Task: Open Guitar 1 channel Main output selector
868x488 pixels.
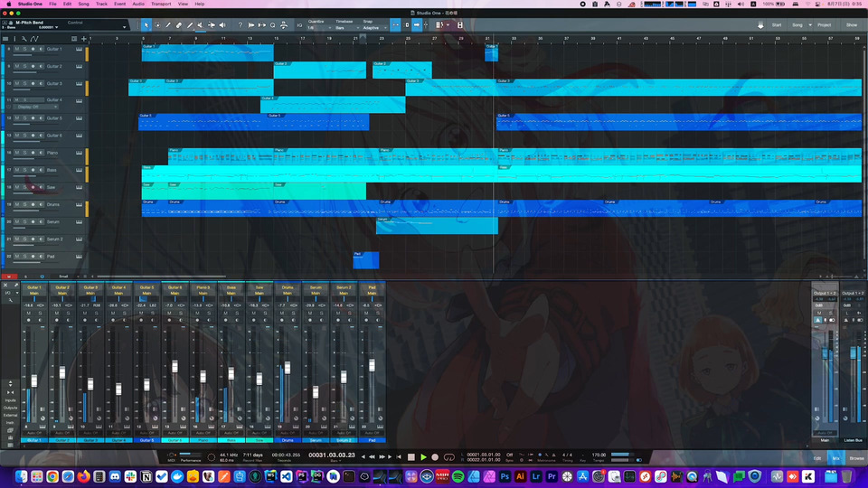Action: (34, 293)
